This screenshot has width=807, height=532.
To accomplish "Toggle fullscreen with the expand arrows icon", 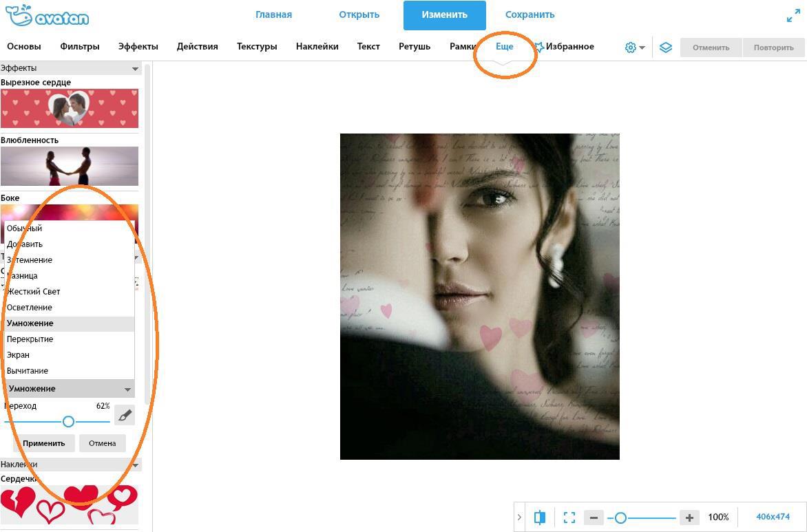I will coord(793,16).
